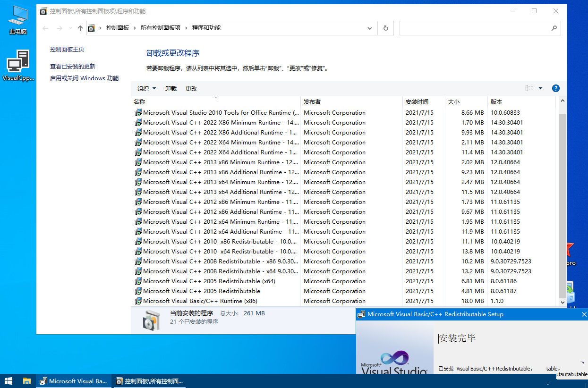
Task: Sort by the 发布者 column header
Action: [x=351, y=101]
